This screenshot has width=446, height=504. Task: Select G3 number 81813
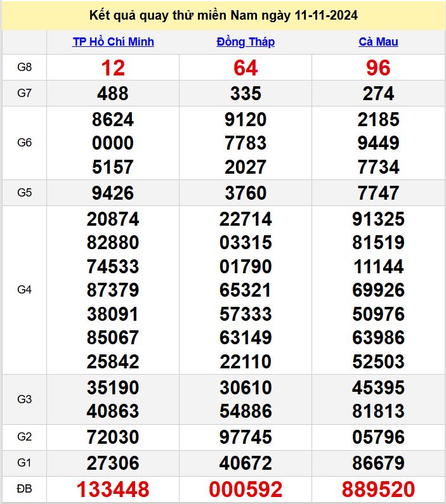click(x=379, y=411)
